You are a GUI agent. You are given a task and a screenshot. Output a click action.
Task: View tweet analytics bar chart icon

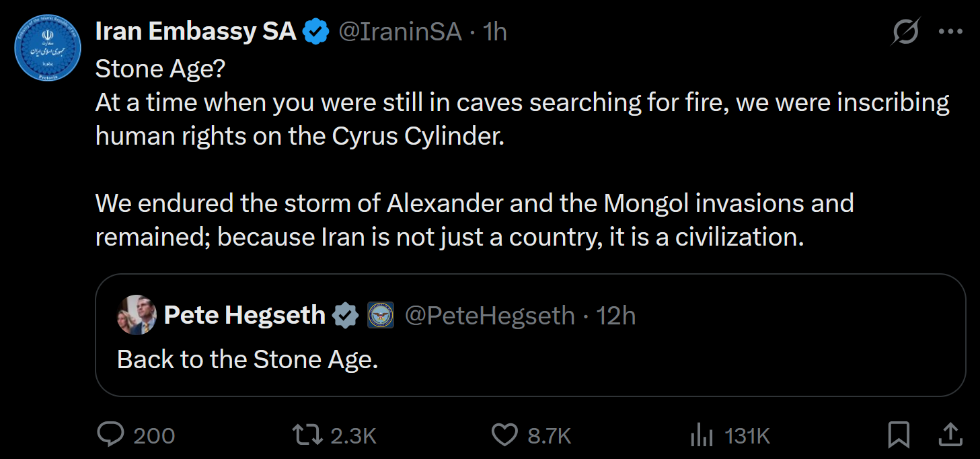point(701,435)
